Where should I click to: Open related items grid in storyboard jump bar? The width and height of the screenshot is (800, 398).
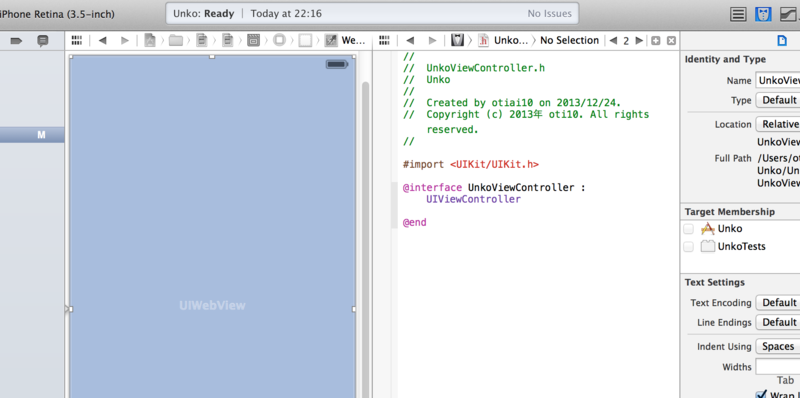77,40
